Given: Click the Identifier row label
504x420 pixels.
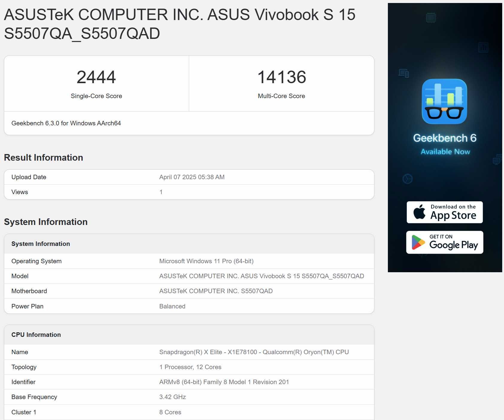Looking at the screenshot, I should (x=23, y=382).
